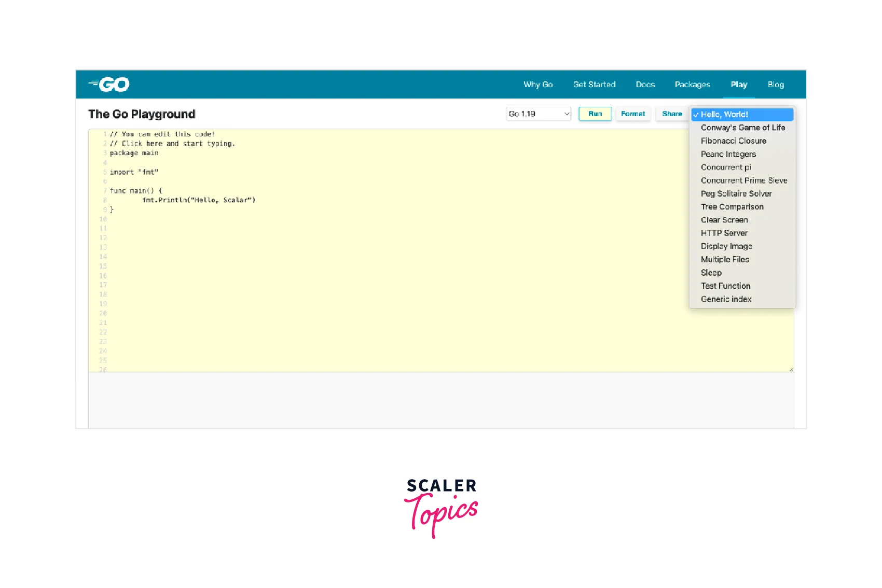Screen dimensions: 882x588
Task: Click the Go logo in the header
Action: click(x=109, y=85)
